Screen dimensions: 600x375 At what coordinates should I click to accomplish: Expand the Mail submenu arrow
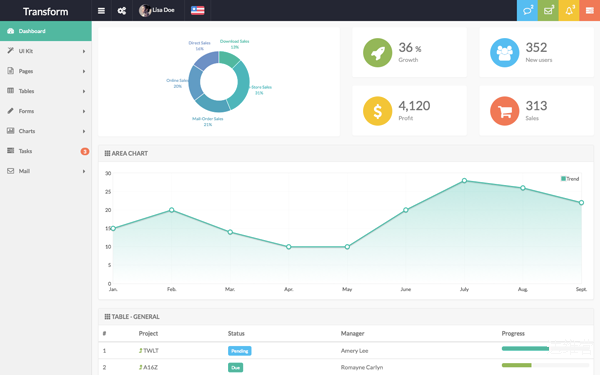[84, 171]
